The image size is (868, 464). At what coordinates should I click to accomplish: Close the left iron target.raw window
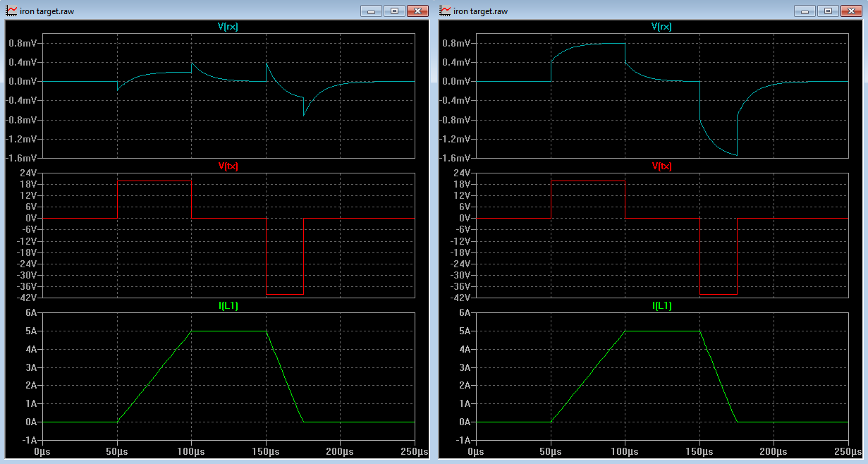[x=417, y=11]
